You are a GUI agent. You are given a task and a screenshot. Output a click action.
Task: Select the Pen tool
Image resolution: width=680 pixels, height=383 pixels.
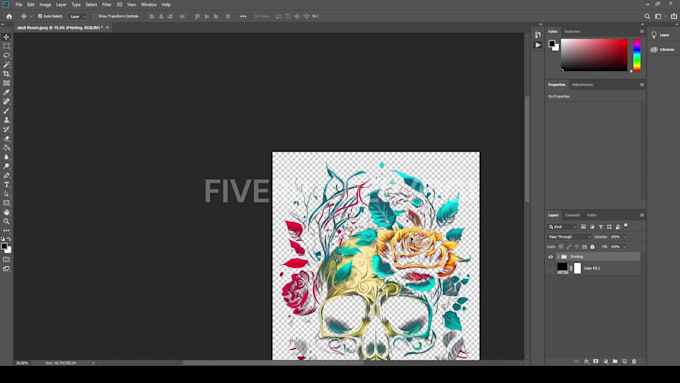point(7,176)
